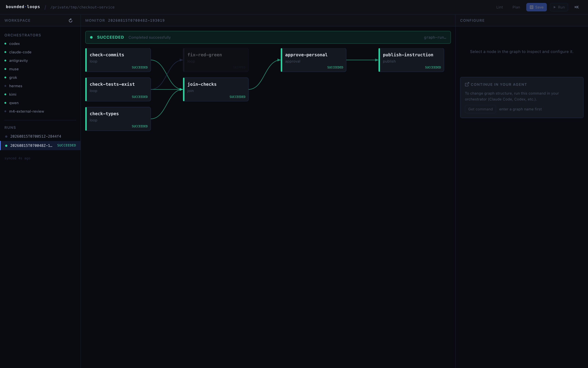Select the antigravity orchestrator
The image size is (588, 368).
[x=40, y=61]
